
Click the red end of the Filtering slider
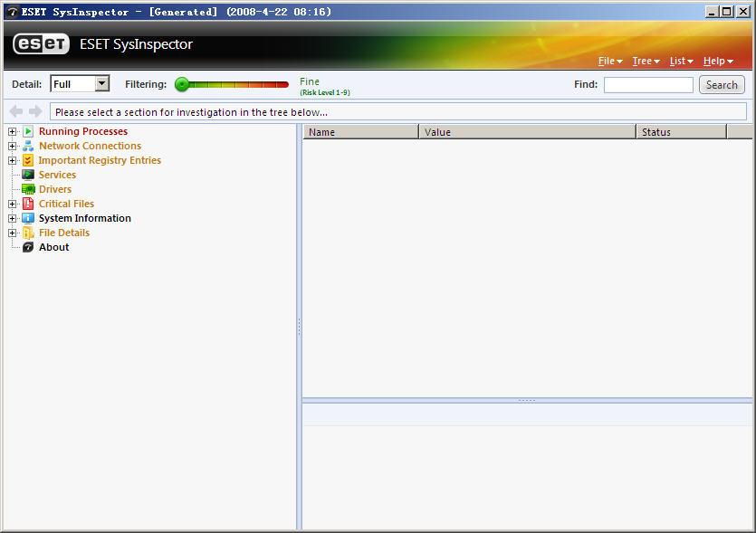(283, 84)
